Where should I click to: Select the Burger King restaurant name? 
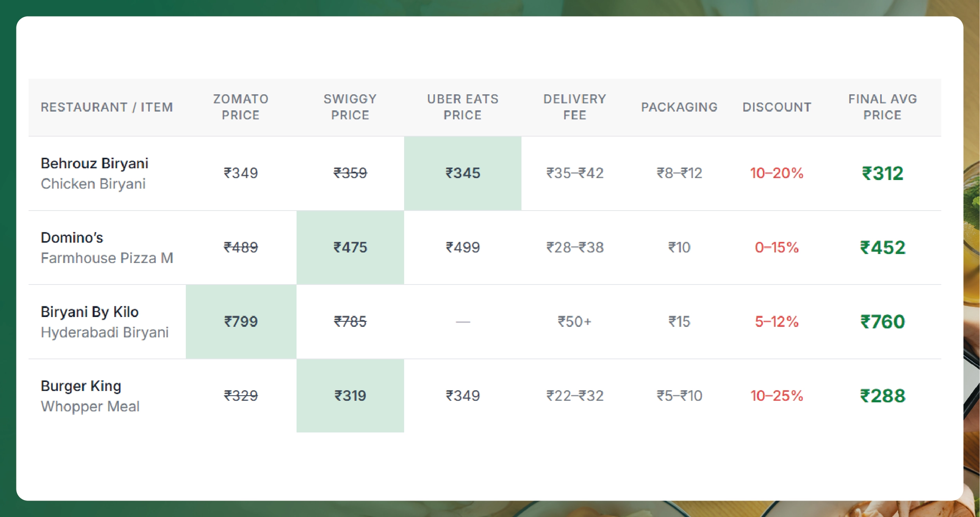(x=81, y=386)
